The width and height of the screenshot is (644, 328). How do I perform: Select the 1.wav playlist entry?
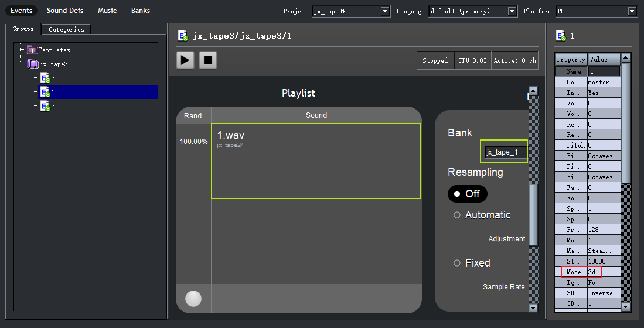point(316,161)
